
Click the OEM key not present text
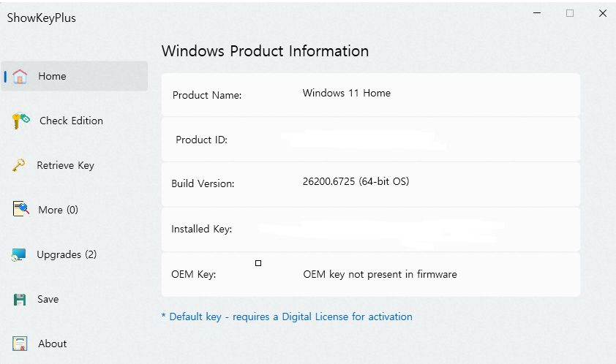point(380,274)
